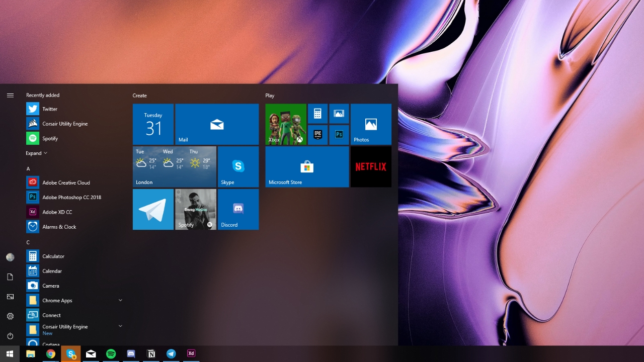Open Adobe XD from the taskbar
Screen dimensions: 644x362
[191, 354]
